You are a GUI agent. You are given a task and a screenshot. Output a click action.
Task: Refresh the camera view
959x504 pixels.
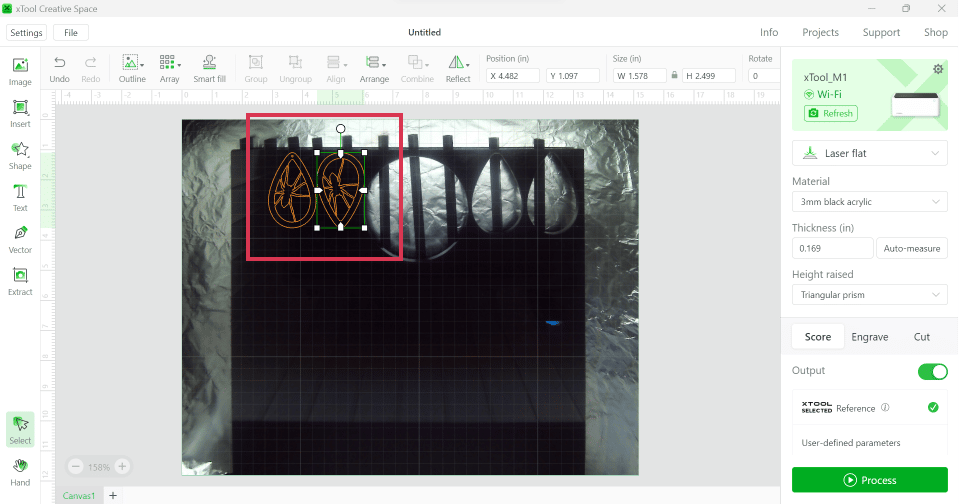click(831, 113)
